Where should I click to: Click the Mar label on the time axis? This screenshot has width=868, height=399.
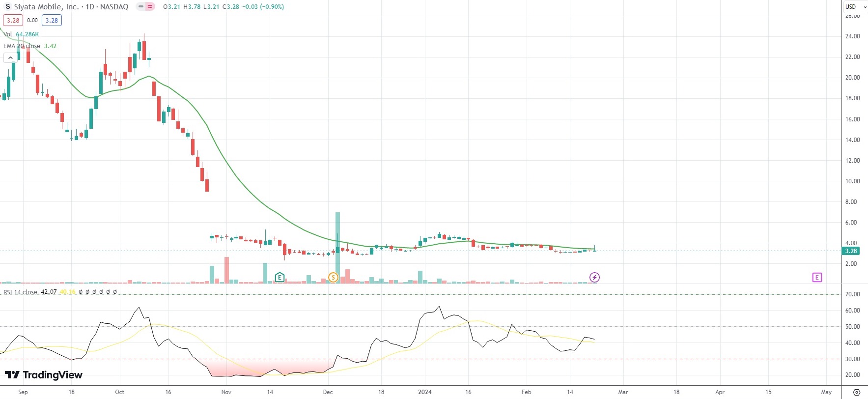pos(623,392)
